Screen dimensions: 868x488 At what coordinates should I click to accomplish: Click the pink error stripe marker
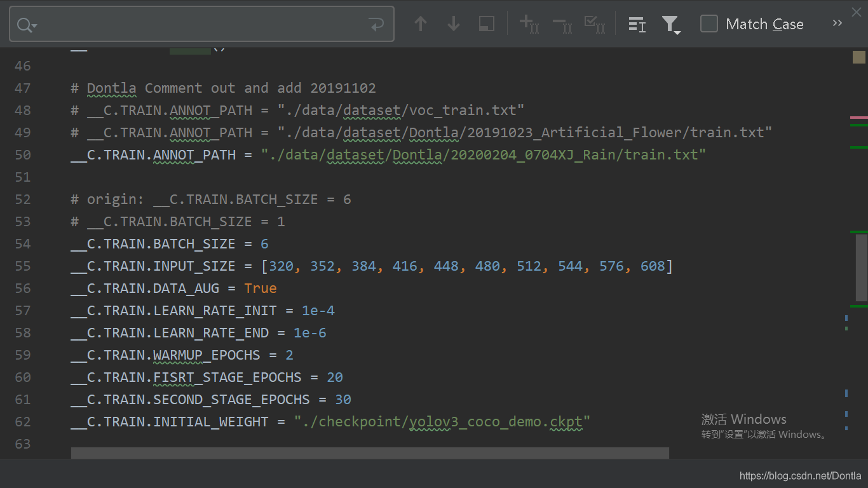pyautogui.click(x=858, y=118)
